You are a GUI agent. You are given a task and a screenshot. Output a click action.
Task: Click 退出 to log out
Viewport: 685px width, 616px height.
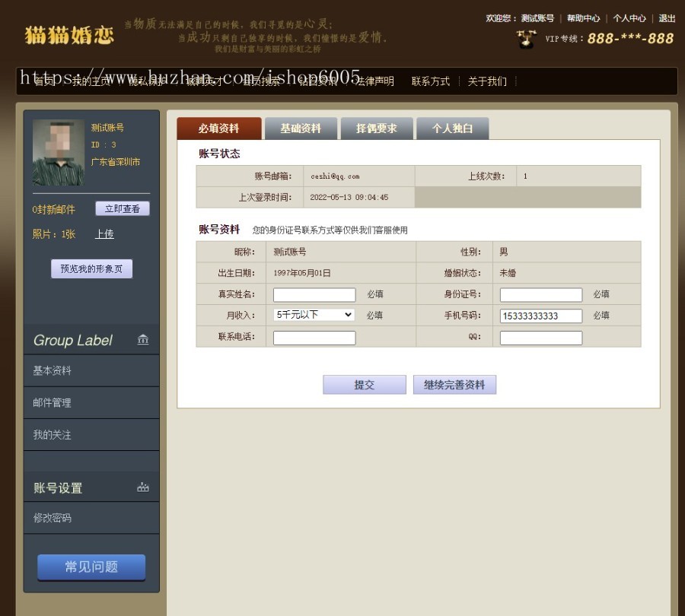click(x=667, y=18)
